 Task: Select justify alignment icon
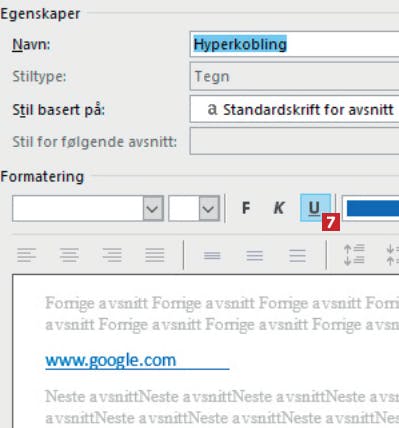(x=155, y=255)
